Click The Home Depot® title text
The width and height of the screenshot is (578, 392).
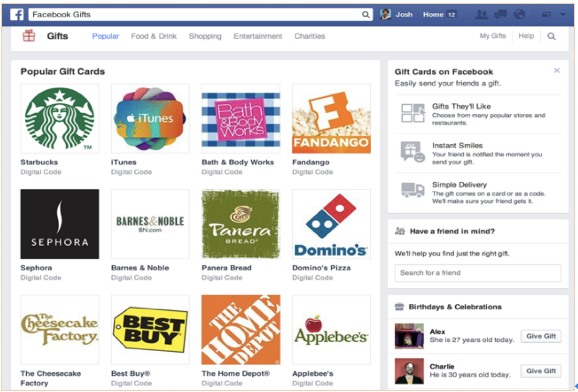pos(236,373)
